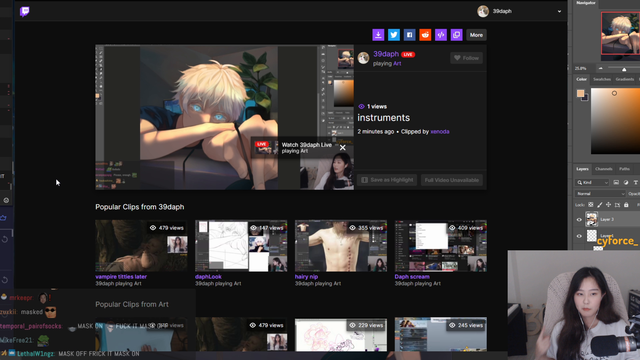Open the 'vampire titties later' clip thumbnail

141,246
